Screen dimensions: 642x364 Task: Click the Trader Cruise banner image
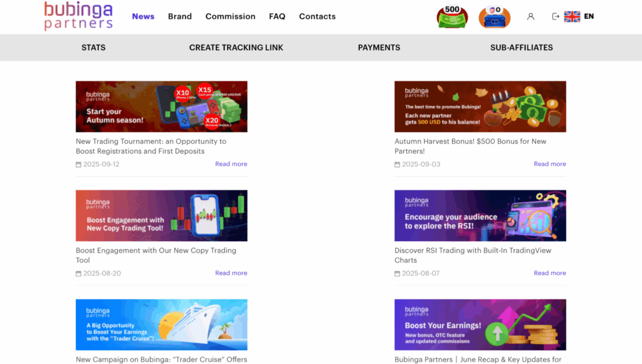click(x=161, y=325)
